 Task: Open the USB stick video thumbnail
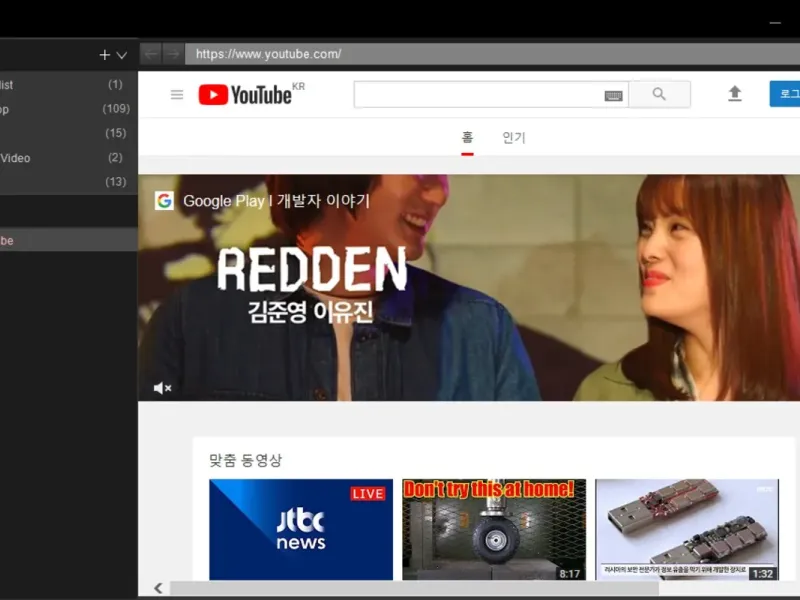coord(687,529)
